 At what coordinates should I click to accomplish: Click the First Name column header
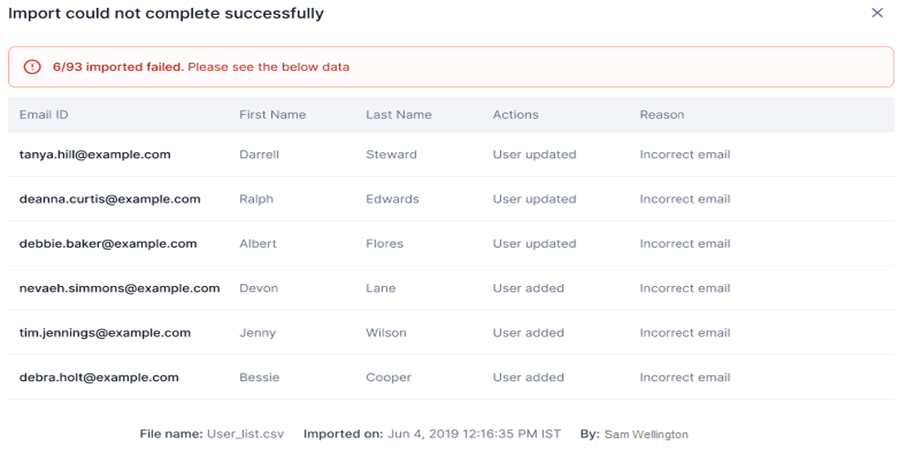pyautogui.click(x=272, y=115)
